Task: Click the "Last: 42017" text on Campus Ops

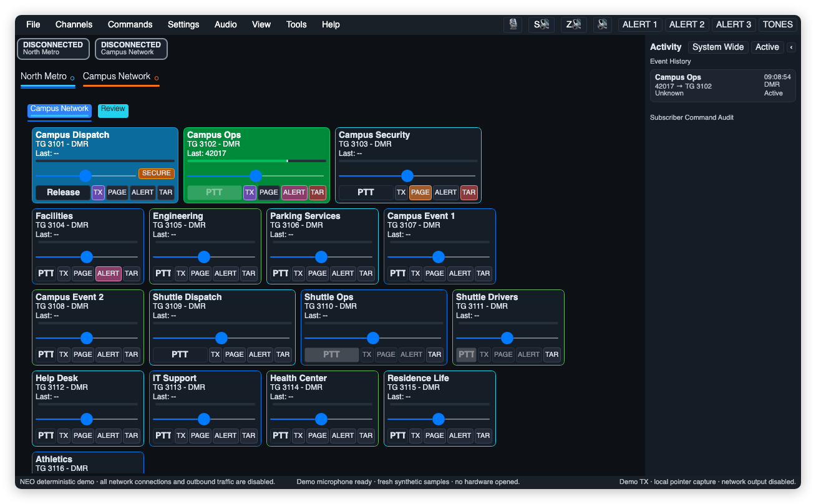Action: pyautogui.click(x=206, y=153)
